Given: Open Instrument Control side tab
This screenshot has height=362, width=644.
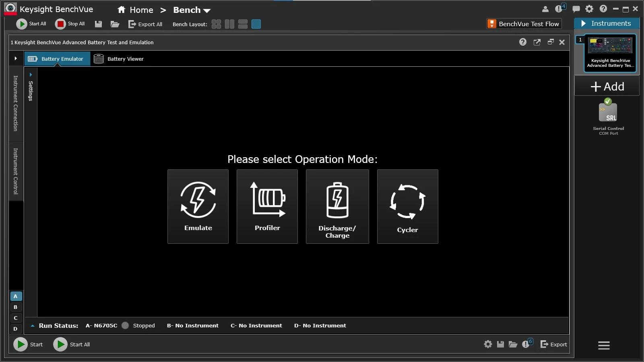Looking at the screenshot, I should coord(16,171).
